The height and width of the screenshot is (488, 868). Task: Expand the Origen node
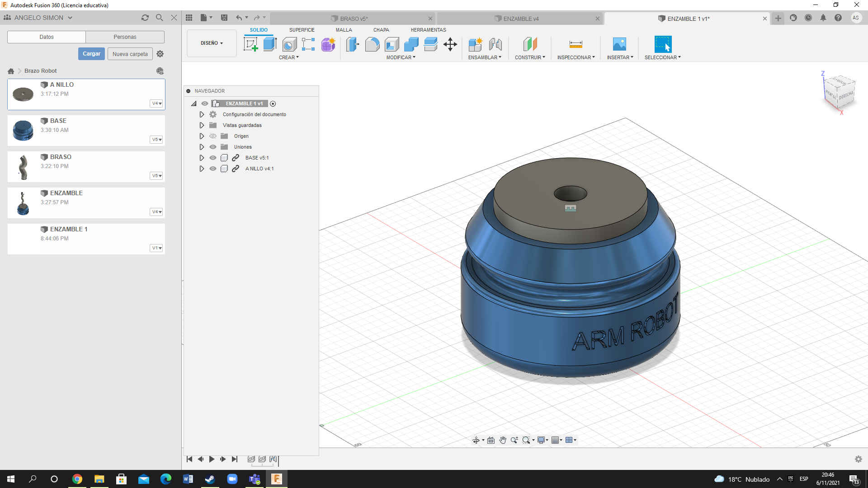point(202,136)
